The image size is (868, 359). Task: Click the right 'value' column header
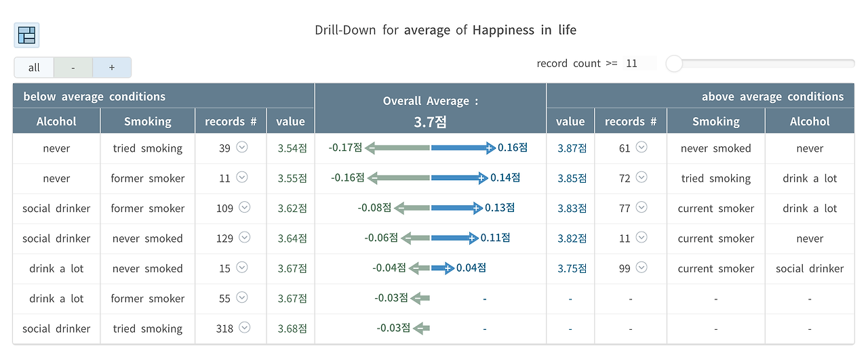(x=570, y=121)
